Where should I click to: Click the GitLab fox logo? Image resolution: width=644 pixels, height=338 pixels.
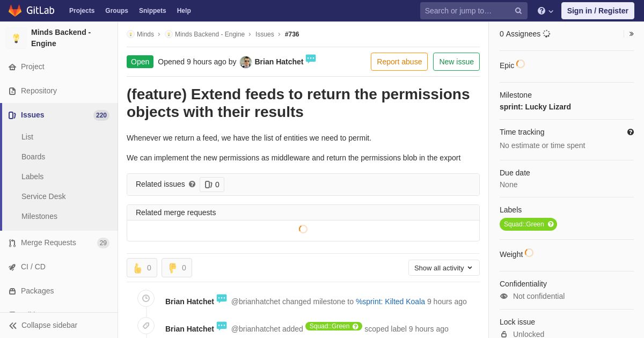coord(15,11)
